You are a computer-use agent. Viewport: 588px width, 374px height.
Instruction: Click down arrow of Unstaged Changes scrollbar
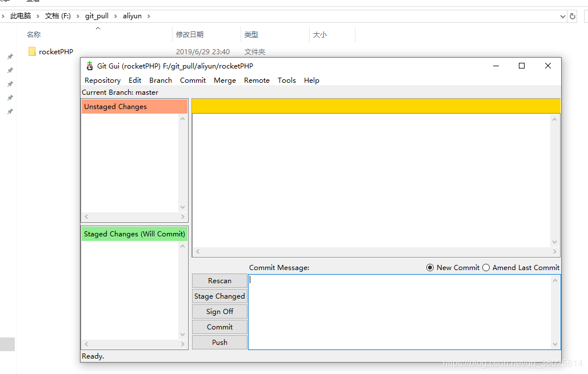tap(183, 207)
